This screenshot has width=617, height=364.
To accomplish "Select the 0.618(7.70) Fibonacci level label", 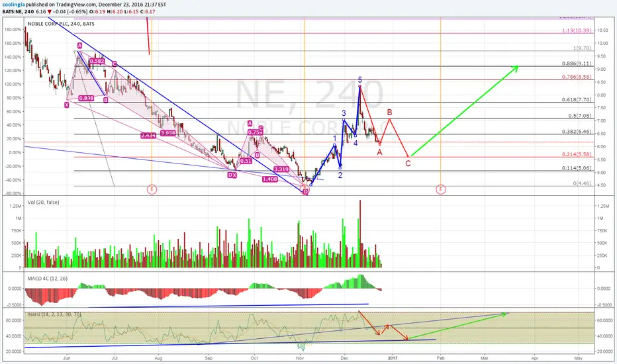I will click(x=577, y=99).
